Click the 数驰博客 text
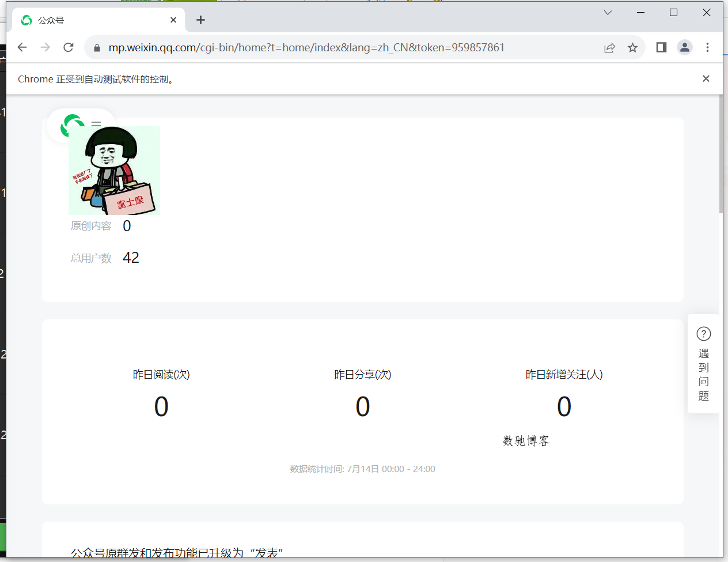Viewport: 728px width, 562px height. [526, 441]
